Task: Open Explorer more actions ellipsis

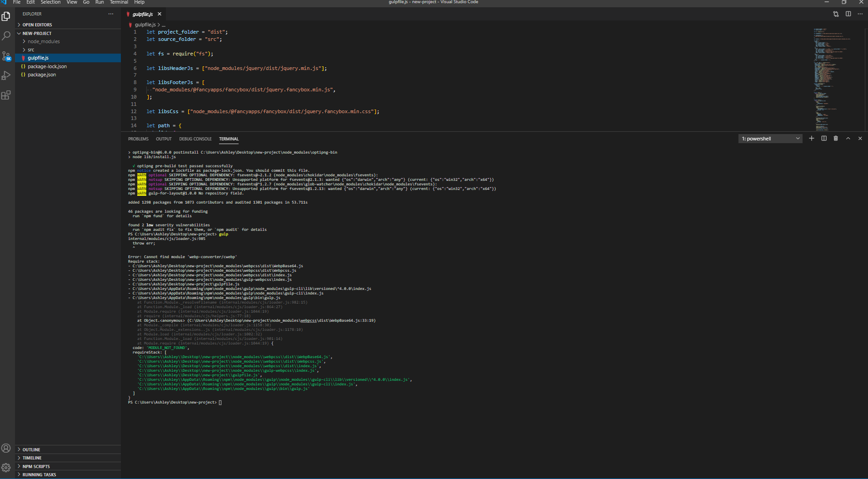Action: click(111, 14)
